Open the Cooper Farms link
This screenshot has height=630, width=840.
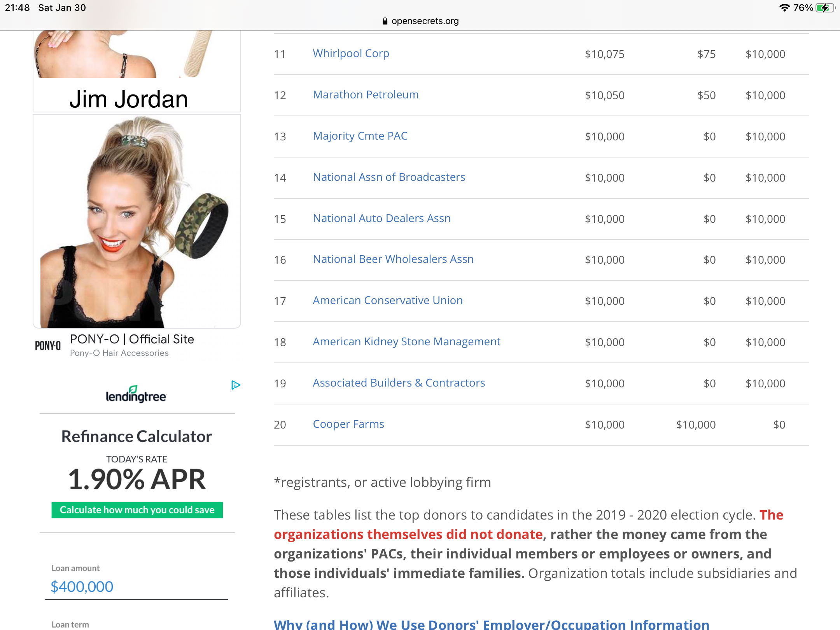pos(348,424)
